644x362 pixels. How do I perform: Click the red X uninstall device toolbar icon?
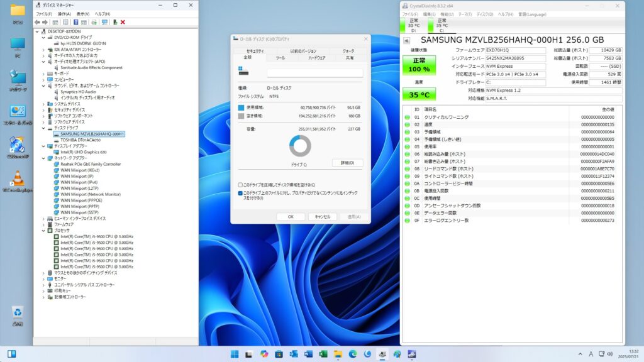[123, 22]
